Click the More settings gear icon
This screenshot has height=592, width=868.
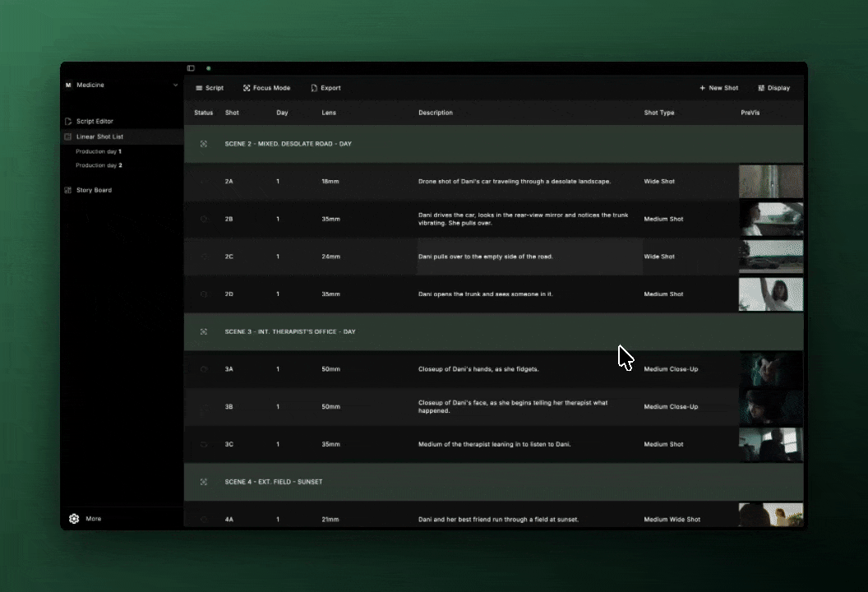pyautogui.click(x=74, y=519)
